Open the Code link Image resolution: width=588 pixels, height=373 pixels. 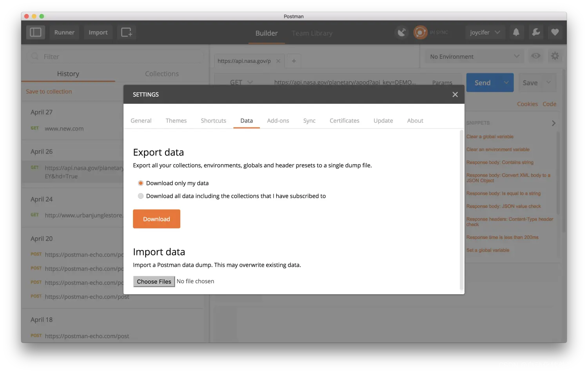pyautogui.click(x=549, y=104)
